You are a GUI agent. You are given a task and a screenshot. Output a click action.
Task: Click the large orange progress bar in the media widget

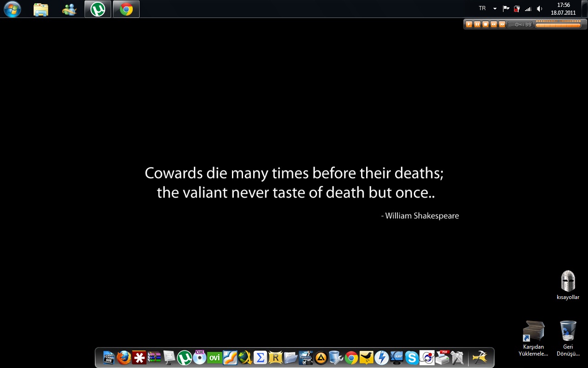pos(558,25)
